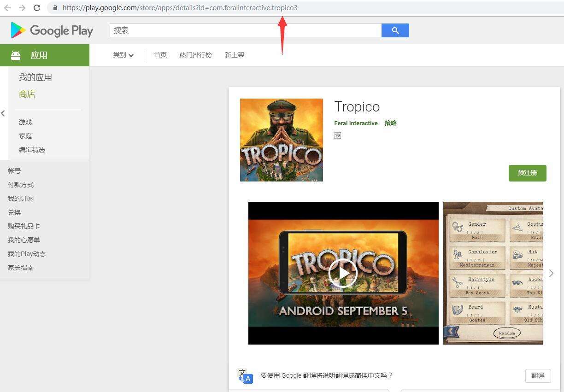Open 我的应用 in sidebar
The height and width of the screenshot is (392, 564).
35,77
